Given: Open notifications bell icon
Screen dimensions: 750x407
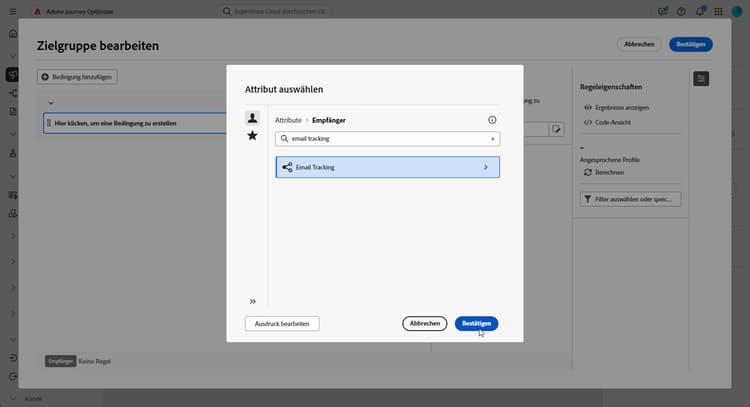Looking at the screenshot, I should point(700,11).
